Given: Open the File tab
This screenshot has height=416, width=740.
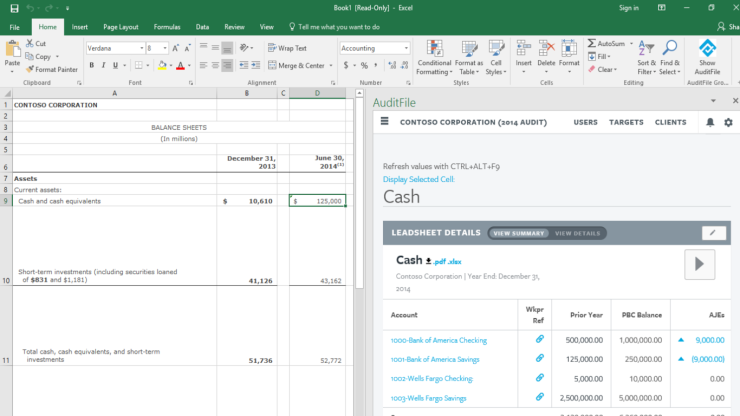Looking at the screenshot, I should (x=15, y=27).
